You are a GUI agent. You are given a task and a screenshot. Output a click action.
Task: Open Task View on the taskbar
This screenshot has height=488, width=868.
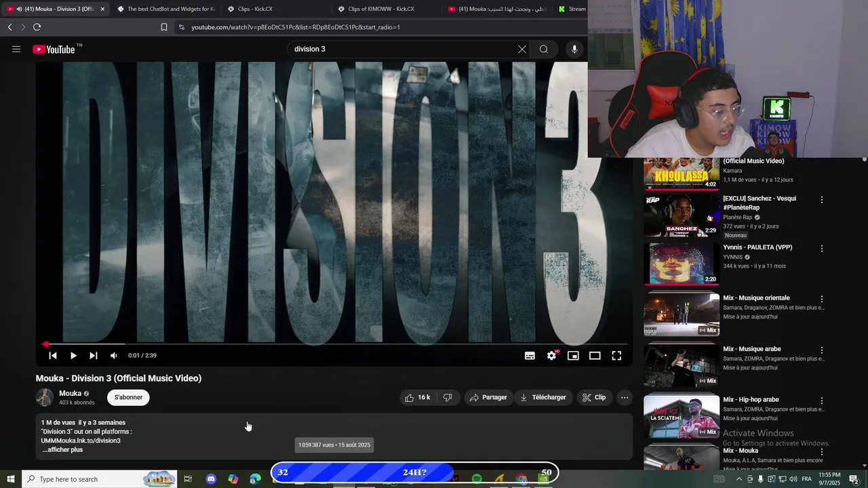click(x=188, y=479)
